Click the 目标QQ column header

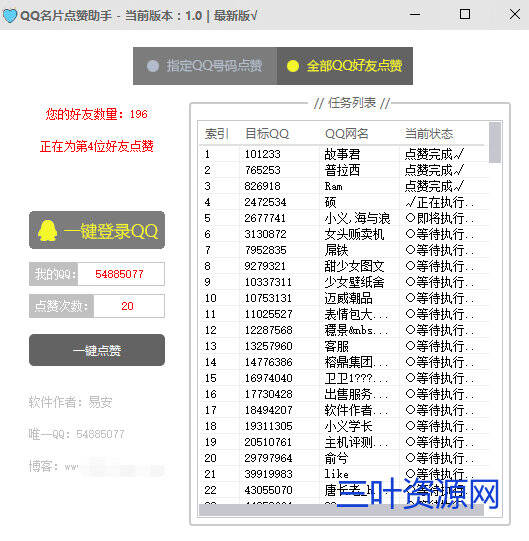tap(267, 134)
